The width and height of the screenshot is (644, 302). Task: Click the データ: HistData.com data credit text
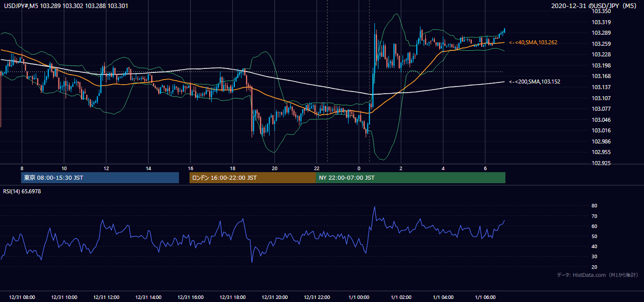[598, 275]
